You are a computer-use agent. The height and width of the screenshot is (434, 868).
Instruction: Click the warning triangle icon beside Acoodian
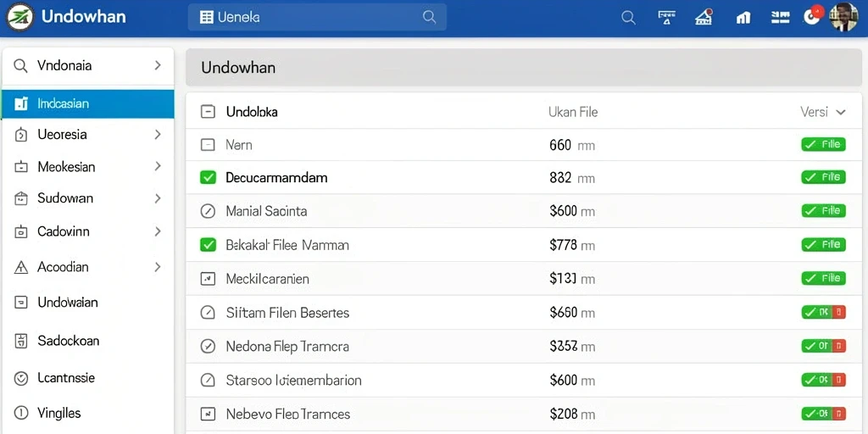click(x=20, y=267)
